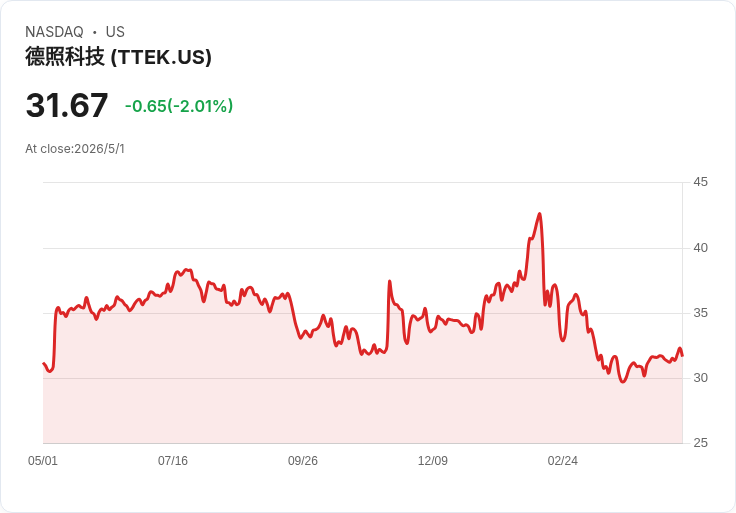Click the 07/16 date axis label
The image size is (736, 513).
(x=173, y=461)
